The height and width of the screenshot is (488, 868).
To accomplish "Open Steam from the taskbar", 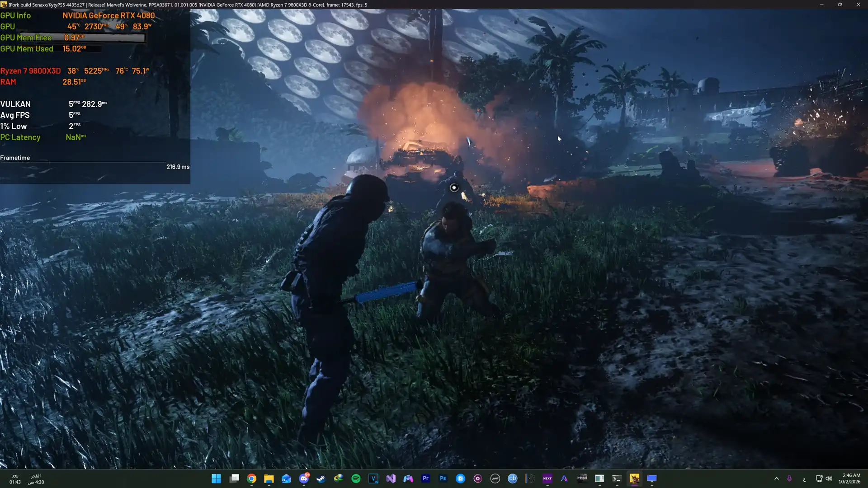I will pyautogui.click(x=321, y=479).
